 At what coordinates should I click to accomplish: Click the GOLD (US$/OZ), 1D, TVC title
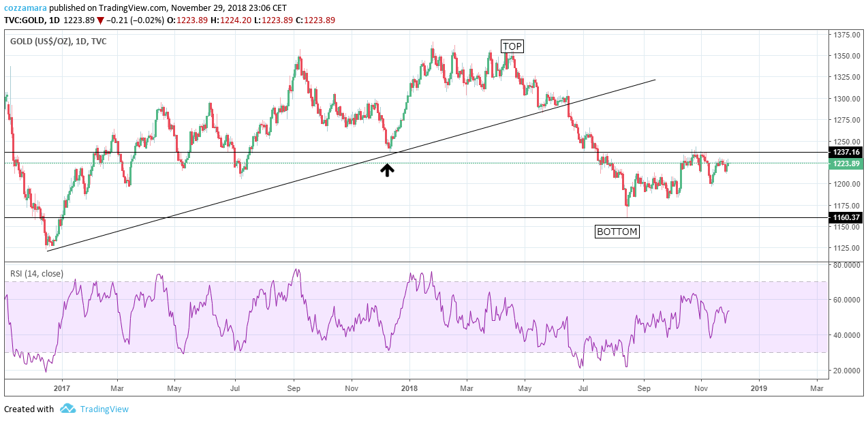tap(58, 42)
